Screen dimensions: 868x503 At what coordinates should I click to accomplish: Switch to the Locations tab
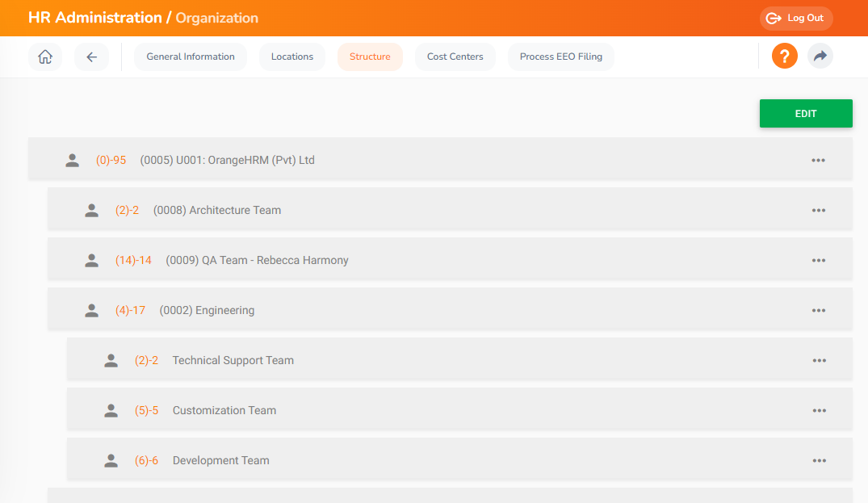pos(292,57)
